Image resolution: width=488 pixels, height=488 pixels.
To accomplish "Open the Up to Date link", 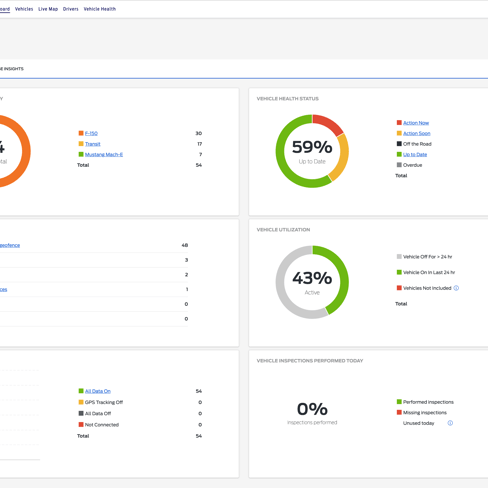I will coord(415,154).
